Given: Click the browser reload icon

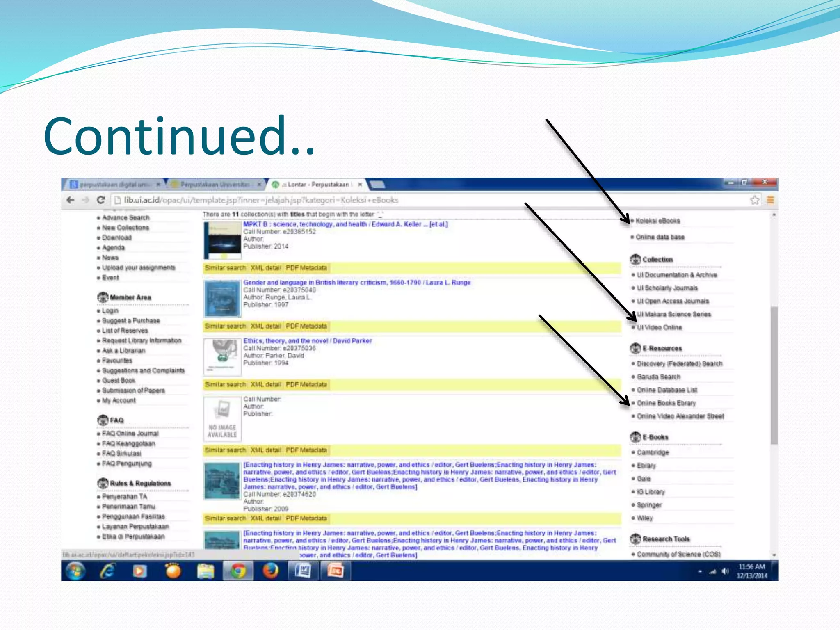Looking at the screenshot, I should (x=100, y=200).
